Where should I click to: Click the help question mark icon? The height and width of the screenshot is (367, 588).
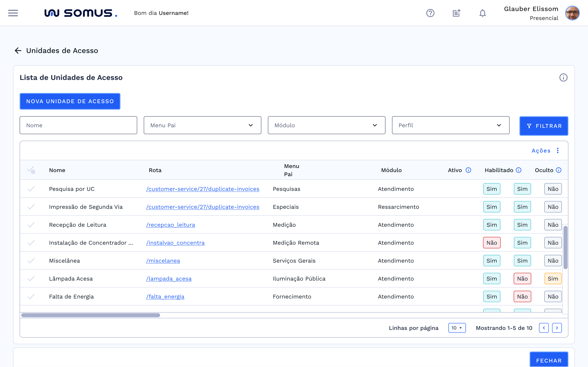coord(430,13)
